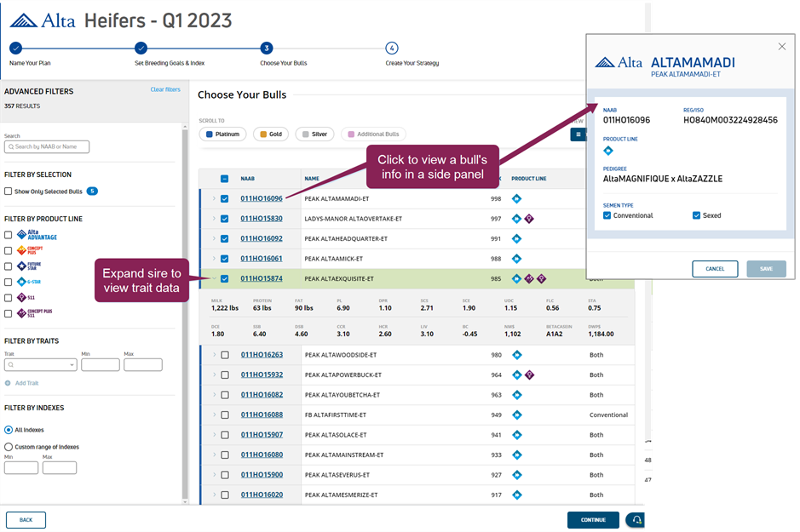This screenshot has height=532, width=800.
Task: Close the ALTAMAMADI side panel
Action: [x=781, y=46]
